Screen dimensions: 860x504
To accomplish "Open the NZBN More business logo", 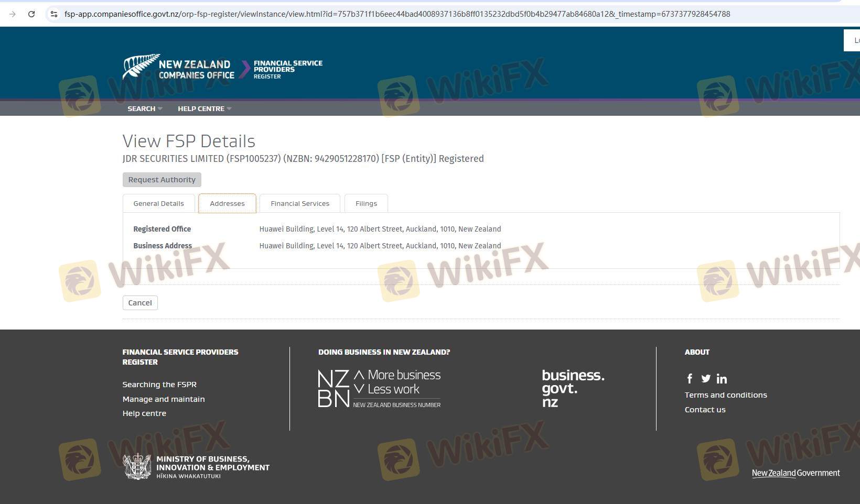I will click(x=379, y=389).
